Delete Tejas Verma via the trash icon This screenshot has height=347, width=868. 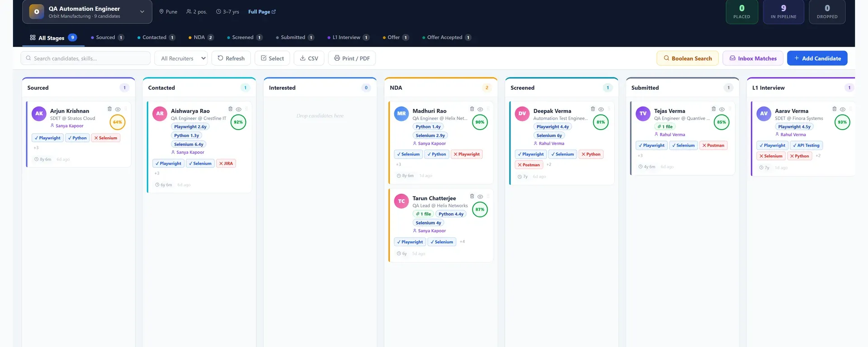pos(713,109)
